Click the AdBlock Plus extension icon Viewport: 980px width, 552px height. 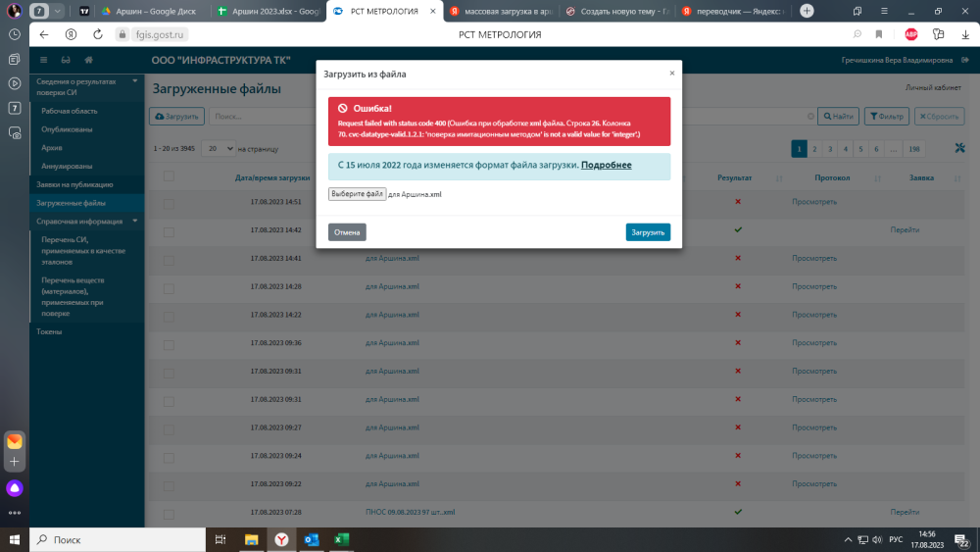pos(910,34)
